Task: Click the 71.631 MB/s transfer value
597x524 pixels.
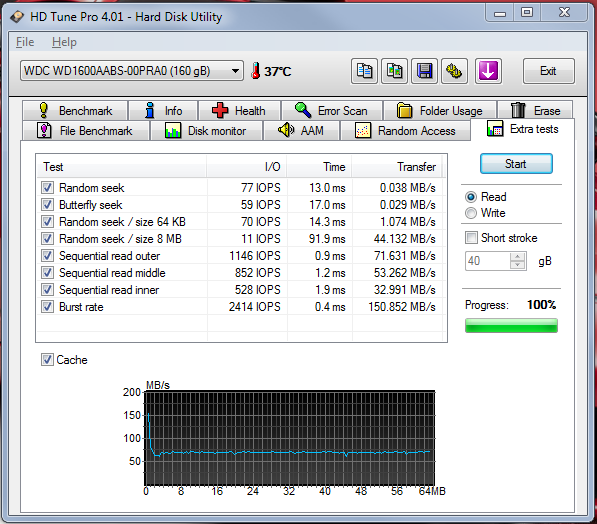Action: pyautogui.click(x=405, y=256)
